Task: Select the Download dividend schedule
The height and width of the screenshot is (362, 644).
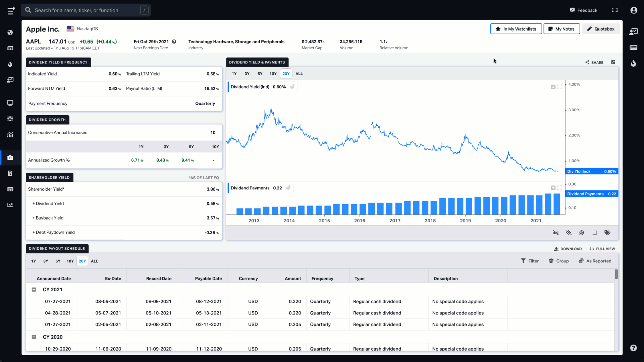Action: (x=568, y=248)
